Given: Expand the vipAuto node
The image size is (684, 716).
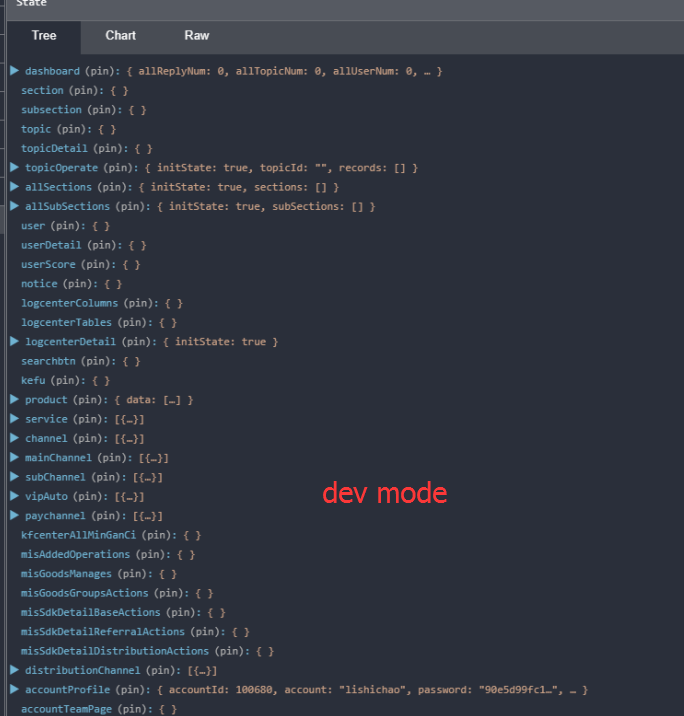Looking at the screenshot, I should click(15, 496).
